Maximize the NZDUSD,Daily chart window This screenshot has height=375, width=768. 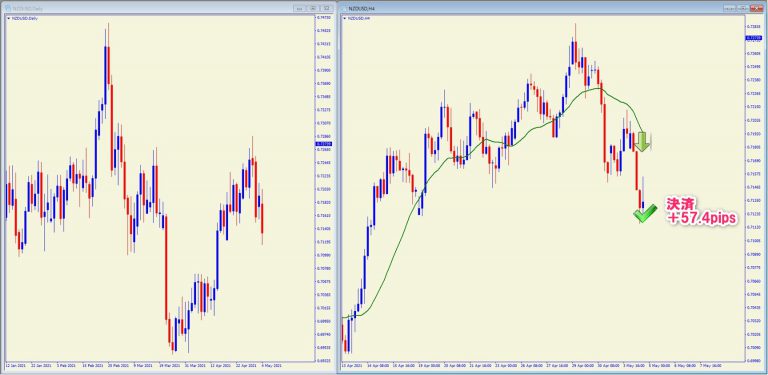click(x=313, y=8)
